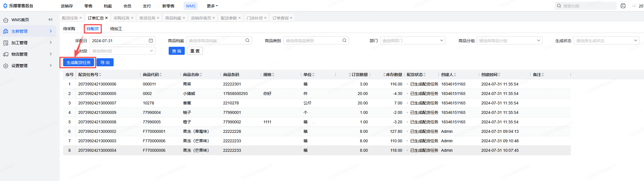Open the 部门 dropdown

point(413,41)
